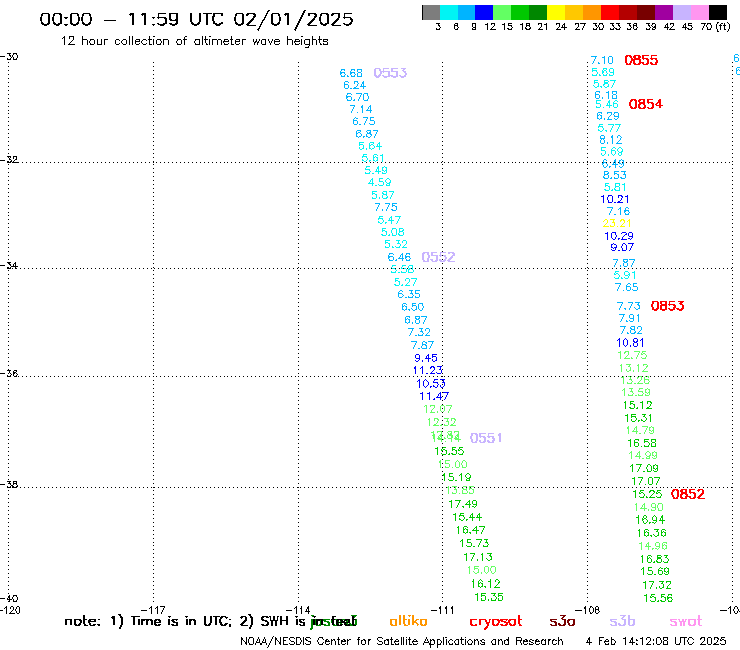Click the wave height value 15.12
740x650 pixels.
click(638, 405)
